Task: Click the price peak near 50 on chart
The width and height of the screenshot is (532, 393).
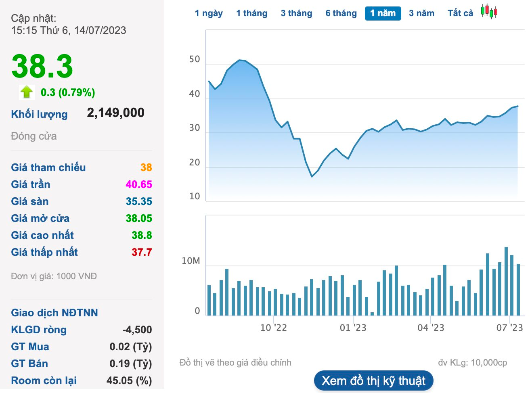Action: (x=239, y=60)
